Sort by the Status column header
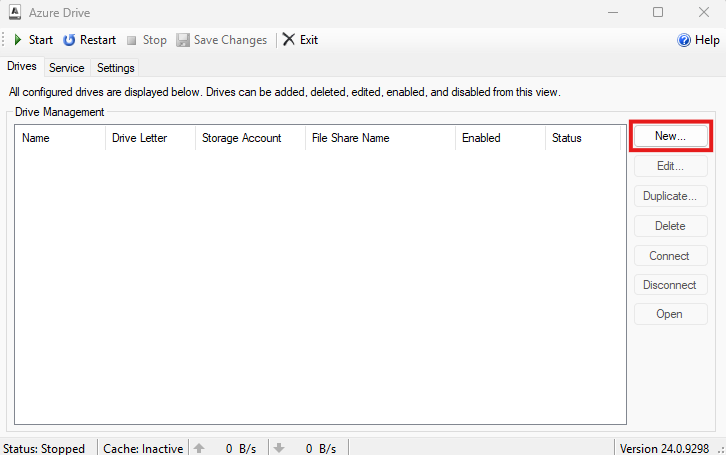The image size is (726, 455). (583, 138)
